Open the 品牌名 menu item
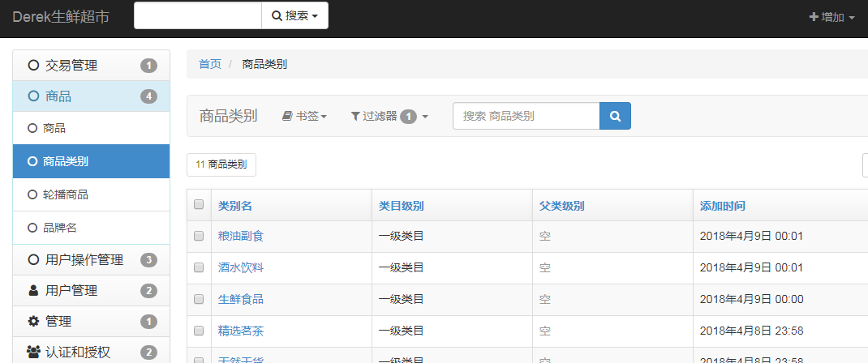Image resolution: width=868 pixels, height=363 pixels. click(92, 228)
